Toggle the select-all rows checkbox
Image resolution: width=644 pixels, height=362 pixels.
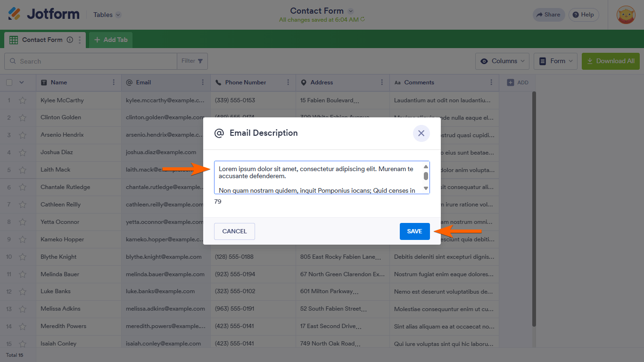point(9,82)
